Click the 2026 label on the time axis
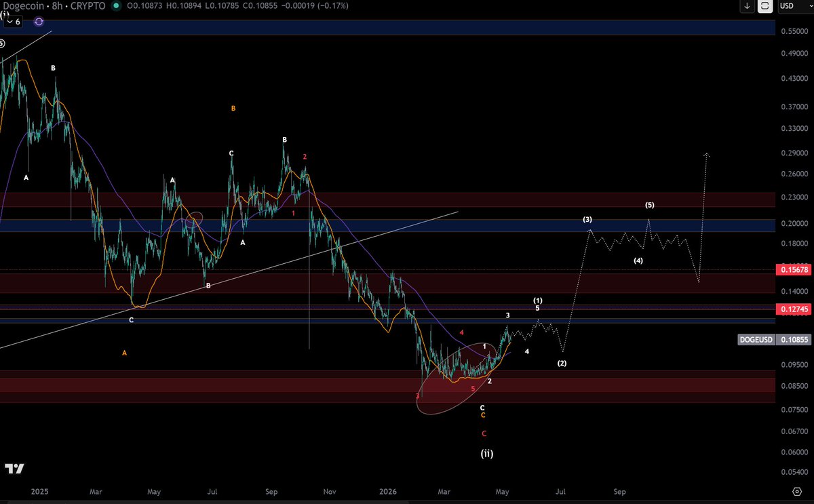The image size is (814, 504). (x=388, y=490)
